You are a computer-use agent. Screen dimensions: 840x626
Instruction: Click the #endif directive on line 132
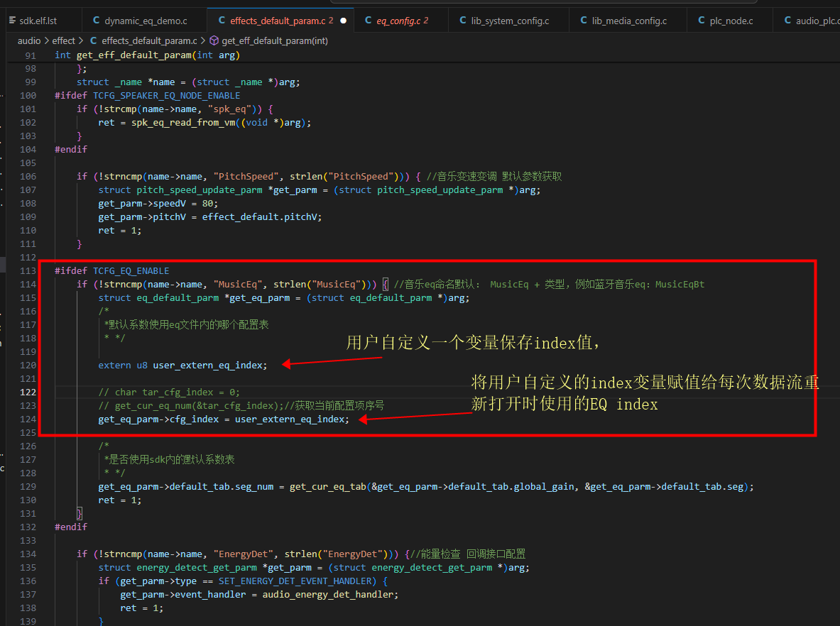(71, 527)
